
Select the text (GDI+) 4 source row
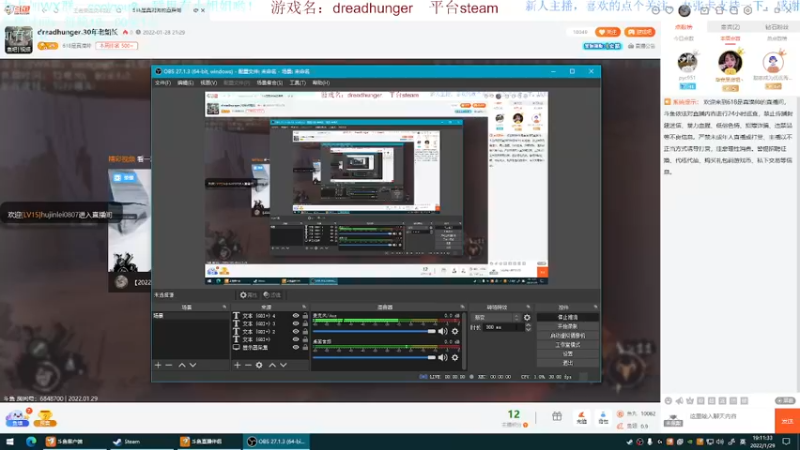pyautogui.click(x=270, y=316)
